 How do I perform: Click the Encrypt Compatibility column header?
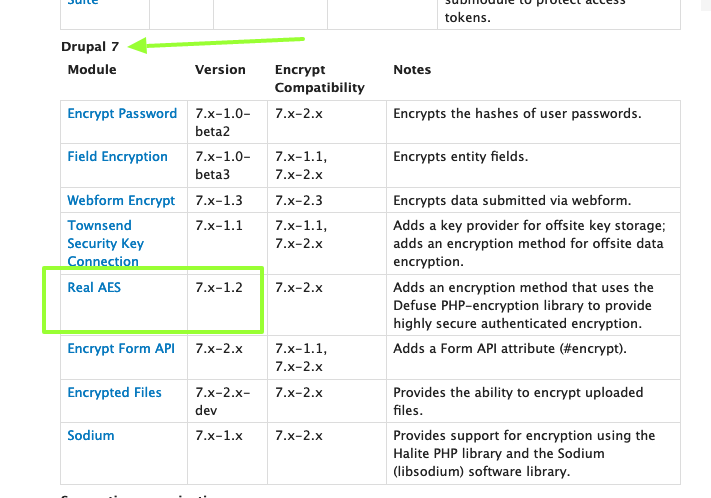pos(320,78)
